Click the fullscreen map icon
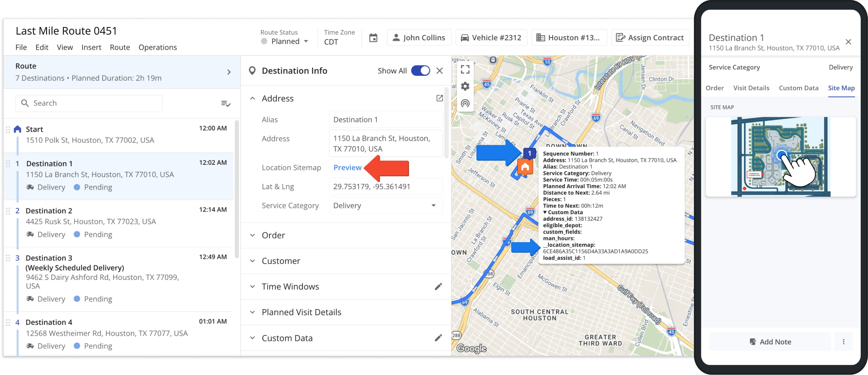Screen dimensions: 868x375 [x=465, y=69]
